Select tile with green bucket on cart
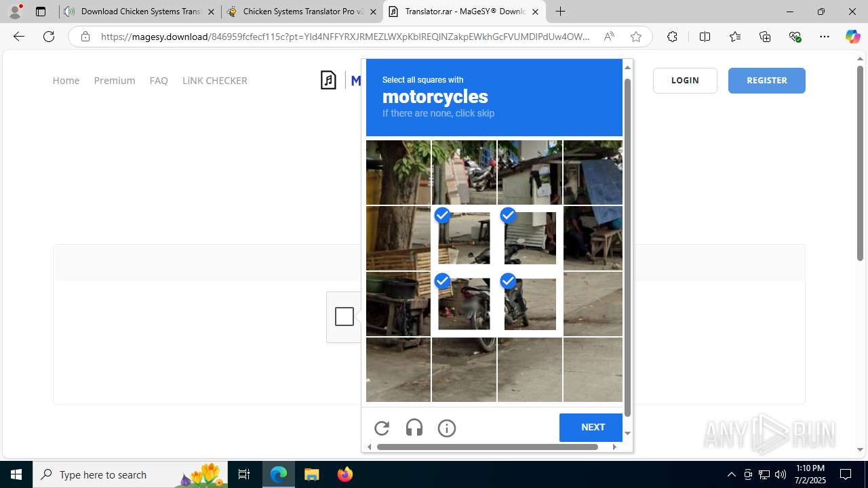The width and height of the screenshot is (868, 488). [398, 304]
